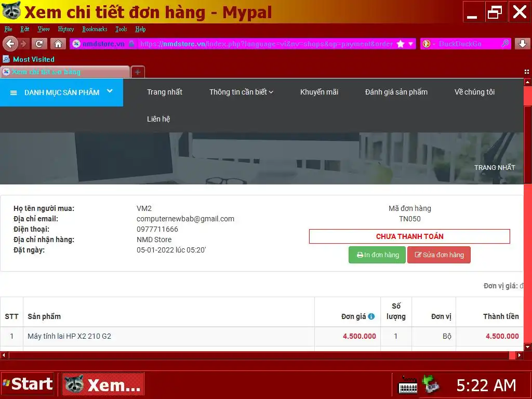Open the Downloads arrow button
This screenshot has height=399, width=532.
pyautogui.click(x=523, y=44)
